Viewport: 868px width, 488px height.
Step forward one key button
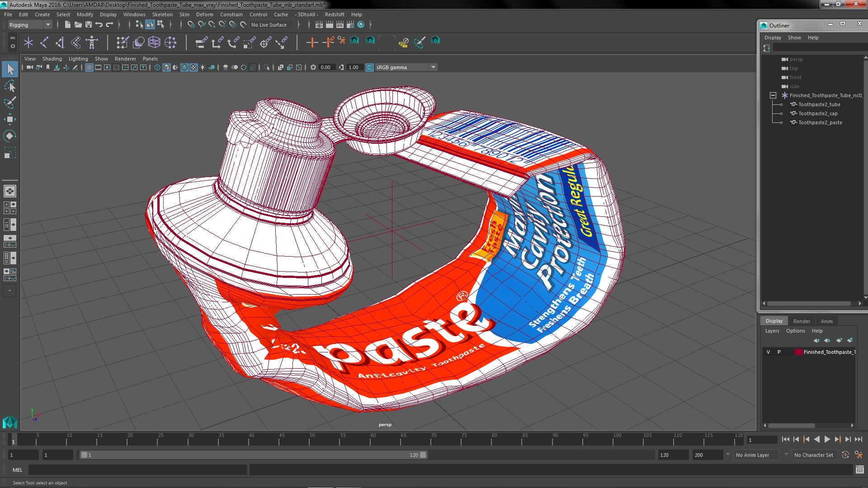838,439
